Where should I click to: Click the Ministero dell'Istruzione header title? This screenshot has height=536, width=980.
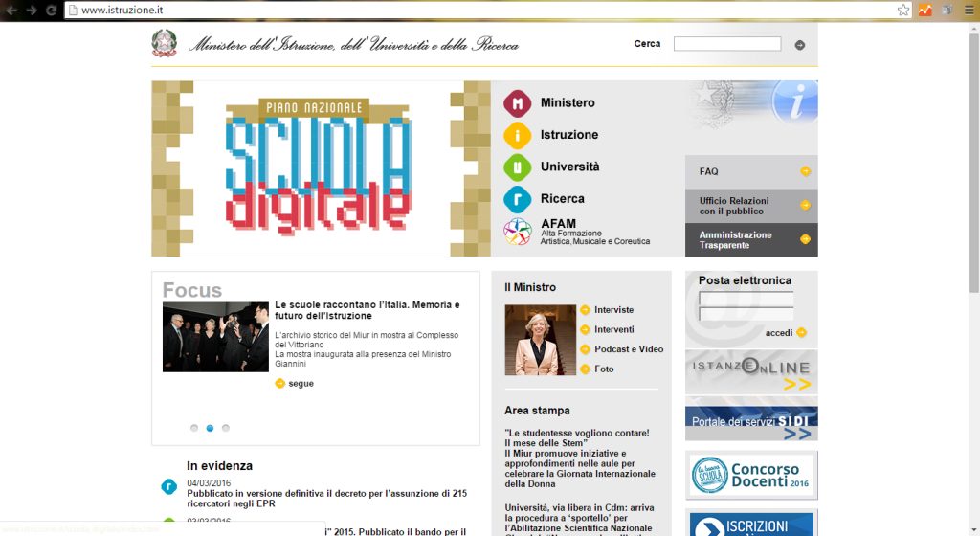click(x=353, y=44)
